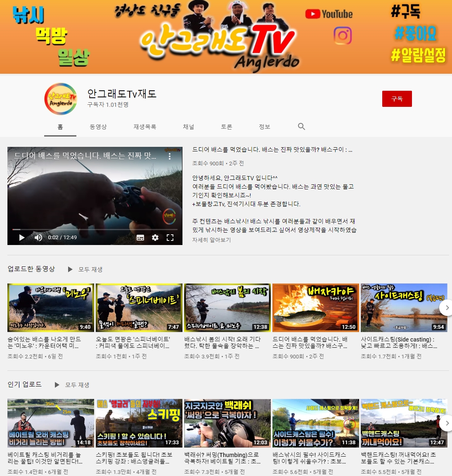
Task: Open the featured video's three-dot menu
Action: (x=169, y=156)
